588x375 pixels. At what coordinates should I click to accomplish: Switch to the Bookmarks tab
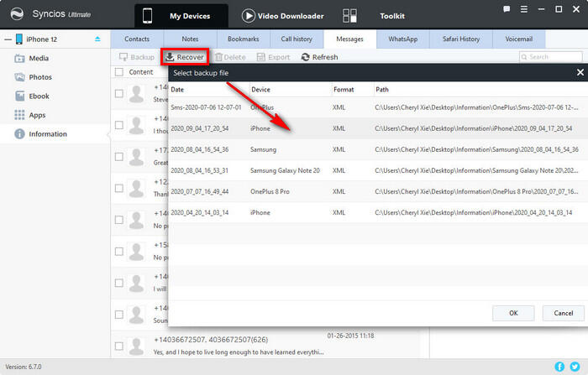point(244,39)
